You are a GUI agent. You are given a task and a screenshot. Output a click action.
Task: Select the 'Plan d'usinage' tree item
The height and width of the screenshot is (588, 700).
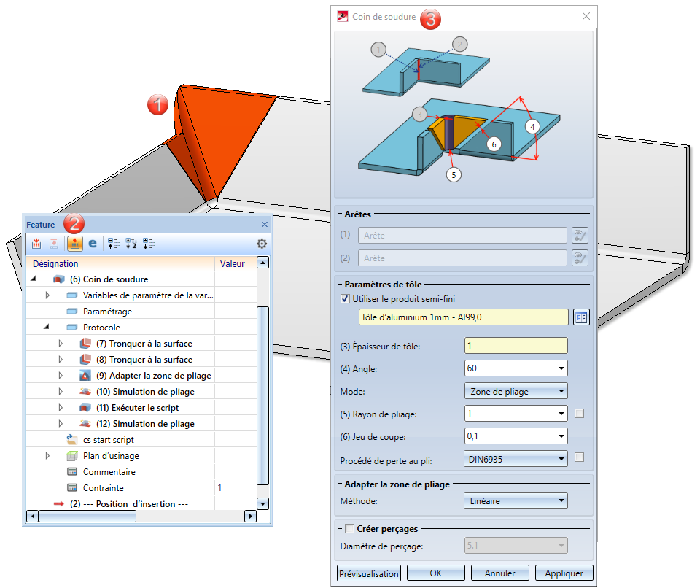point(111,456)
